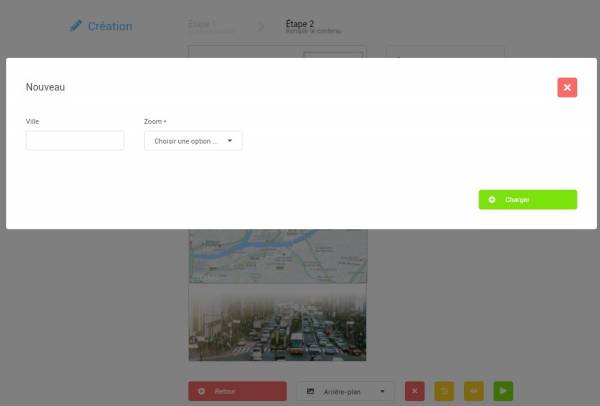
Task: Close the Nouveau dialog with red X
Action: 567,88
